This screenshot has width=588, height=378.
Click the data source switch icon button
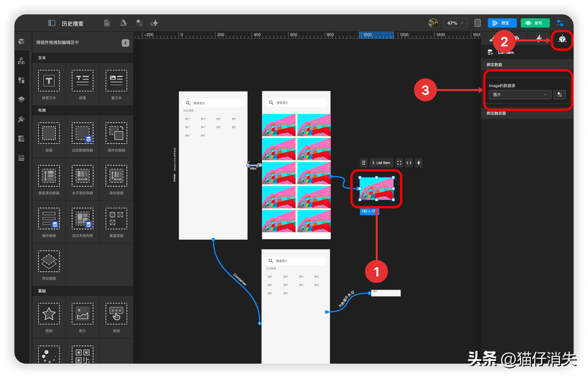click(559, 95)
